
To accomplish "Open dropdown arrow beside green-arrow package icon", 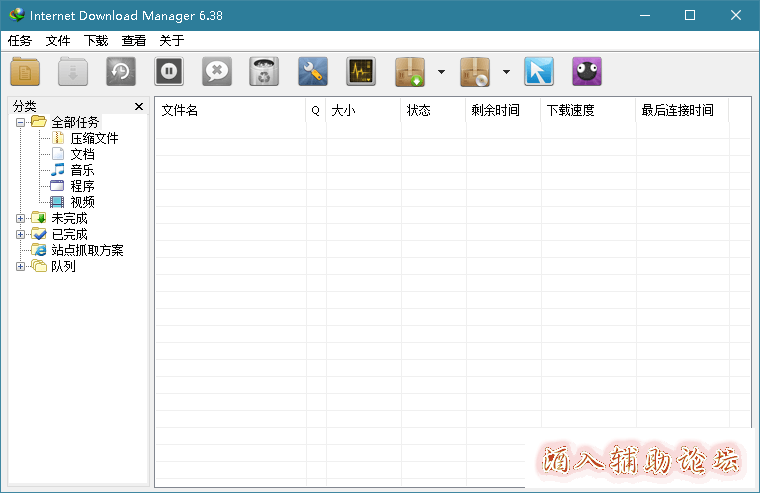I will [x=441, y=72].
